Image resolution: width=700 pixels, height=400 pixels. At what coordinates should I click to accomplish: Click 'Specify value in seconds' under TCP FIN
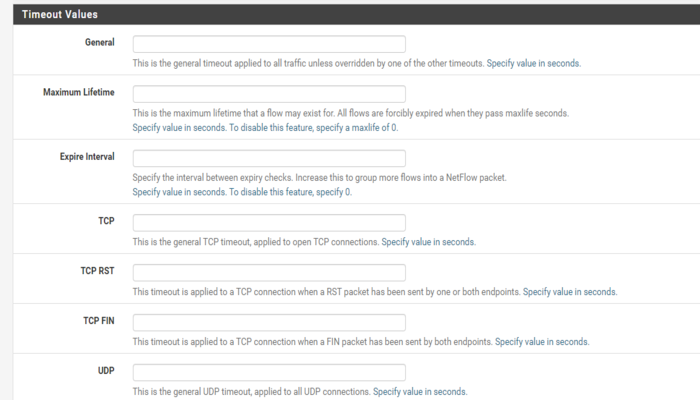[542, 342]
